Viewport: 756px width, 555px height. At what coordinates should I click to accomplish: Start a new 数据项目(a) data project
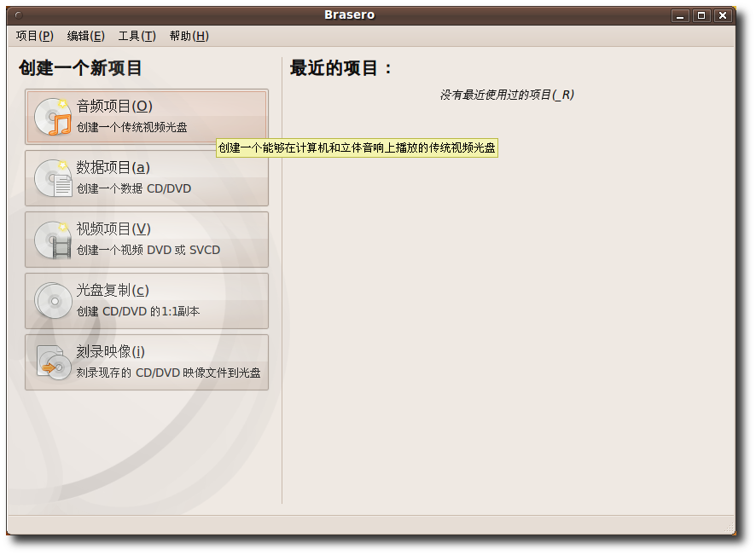147,178
